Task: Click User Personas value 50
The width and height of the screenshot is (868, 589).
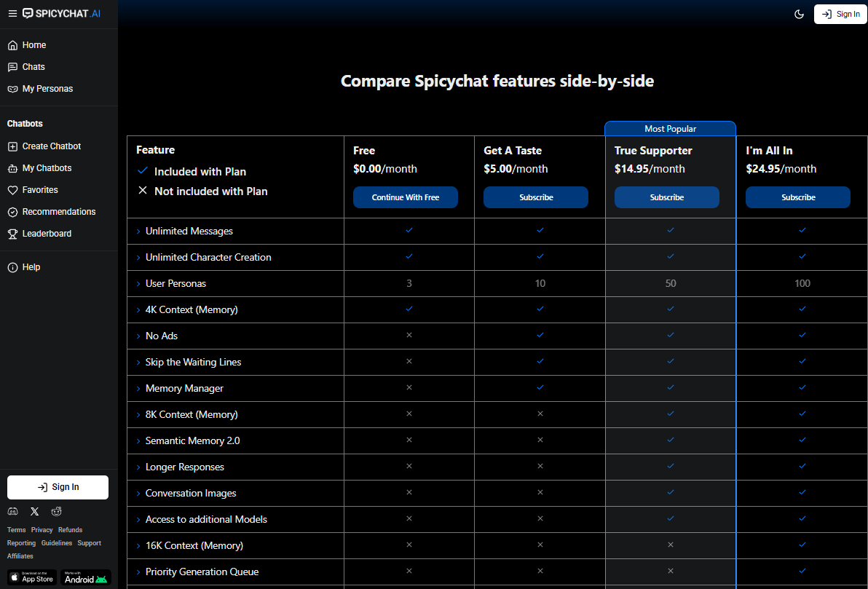Action: tap(671, 283)
